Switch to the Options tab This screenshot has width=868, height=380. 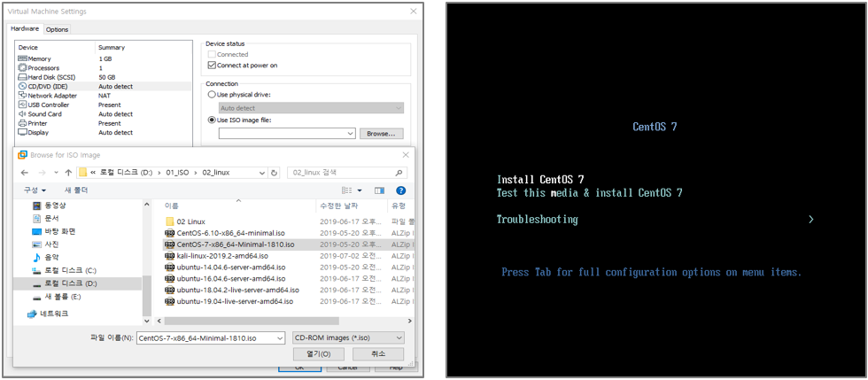pos(57,29)
